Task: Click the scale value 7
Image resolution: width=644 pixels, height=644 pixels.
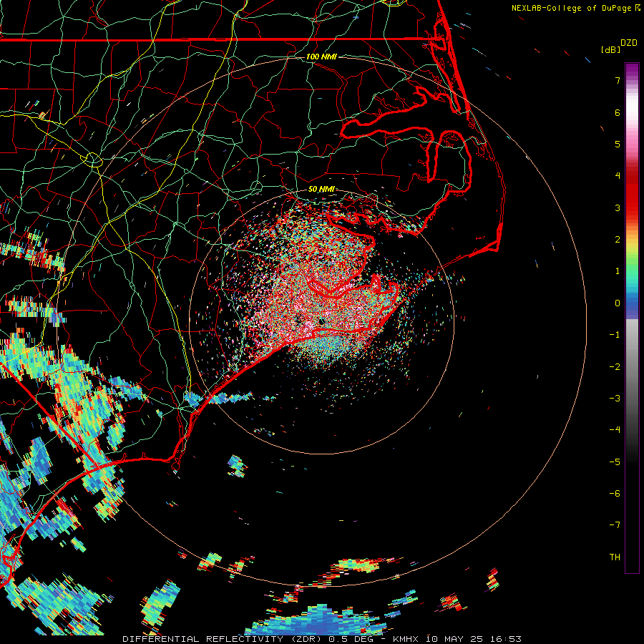Action: tap(618, 80)
